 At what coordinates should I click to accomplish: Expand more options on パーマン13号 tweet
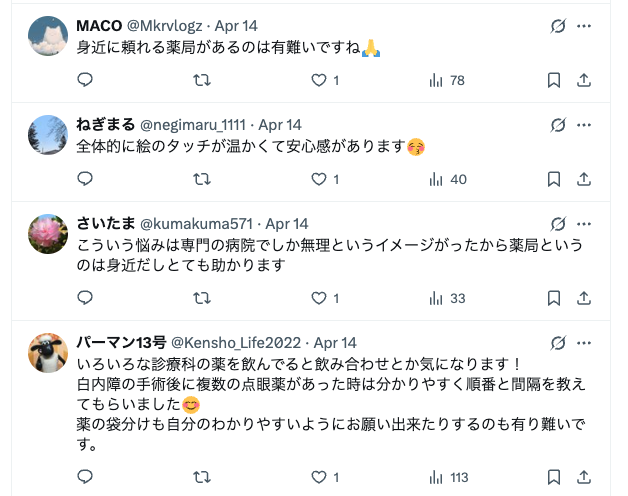click(x=585, y=342)
